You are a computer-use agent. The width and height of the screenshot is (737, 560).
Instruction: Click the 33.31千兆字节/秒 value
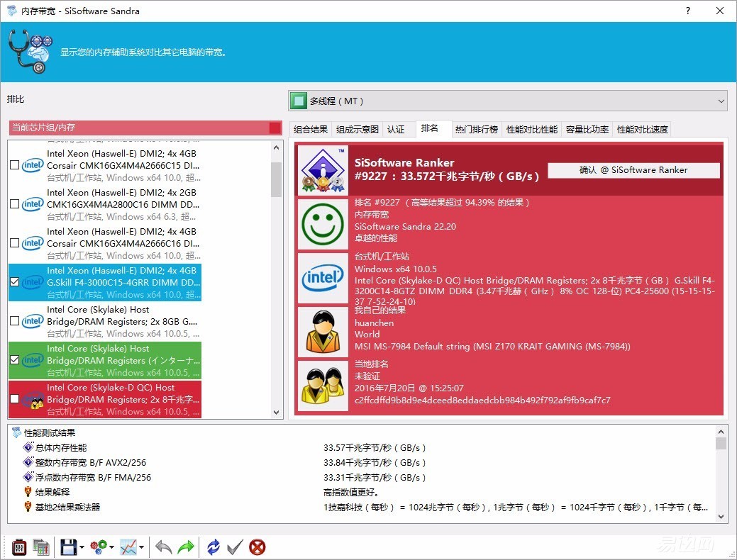click(x=374, y=477)
